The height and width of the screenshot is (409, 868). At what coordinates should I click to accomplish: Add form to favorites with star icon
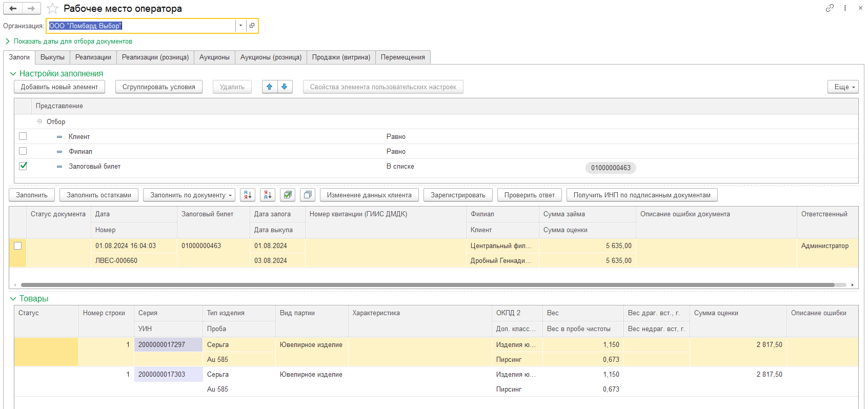click(x=52, y=9)
